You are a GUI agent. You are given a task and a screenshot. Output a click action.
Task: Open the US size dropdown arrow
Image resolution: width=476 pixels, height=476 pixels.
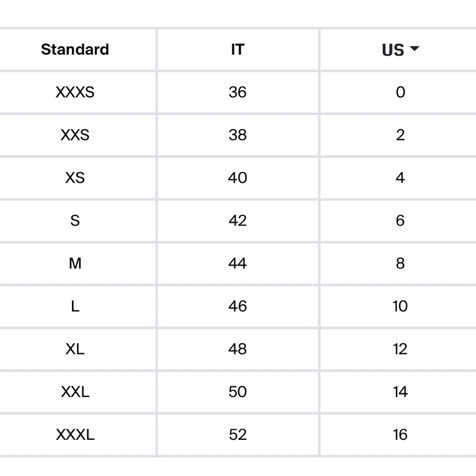414,49
